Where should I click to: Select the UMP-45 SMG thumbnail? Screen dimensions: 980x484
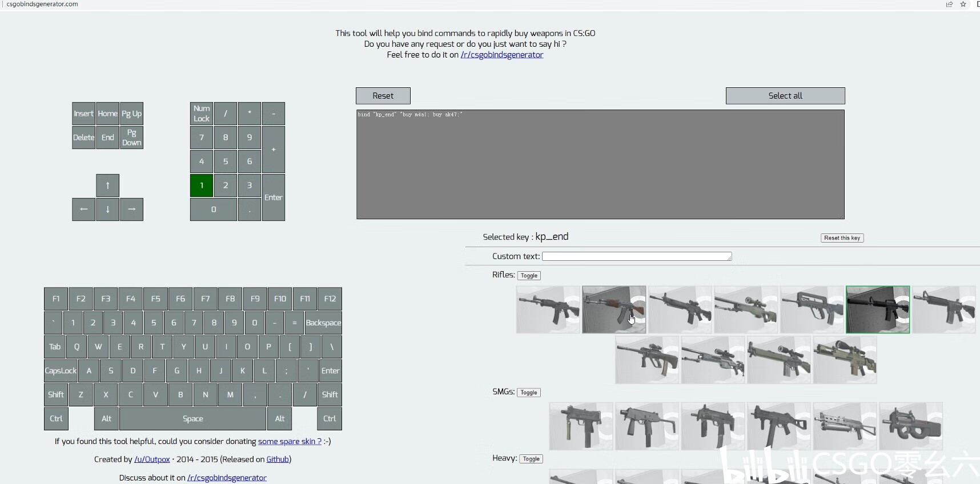pos(779,426)
